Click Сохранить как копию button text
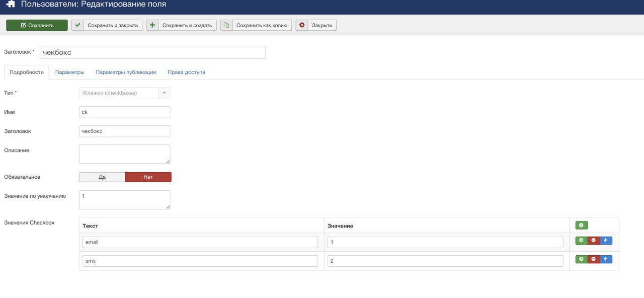Image resolution: width=644 pixels, height=298 pixels. pyautogui.click(x=262, y=25)
